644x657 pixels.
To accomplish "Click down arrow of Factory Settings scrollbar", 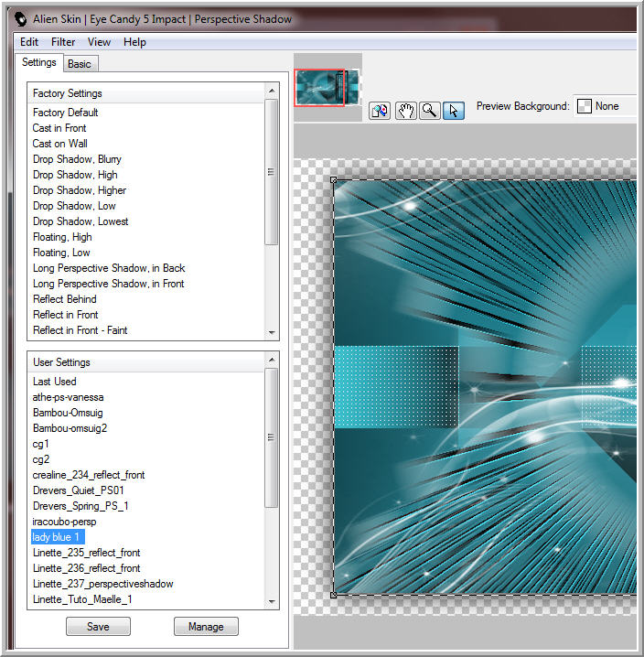I will click(272, 333).
